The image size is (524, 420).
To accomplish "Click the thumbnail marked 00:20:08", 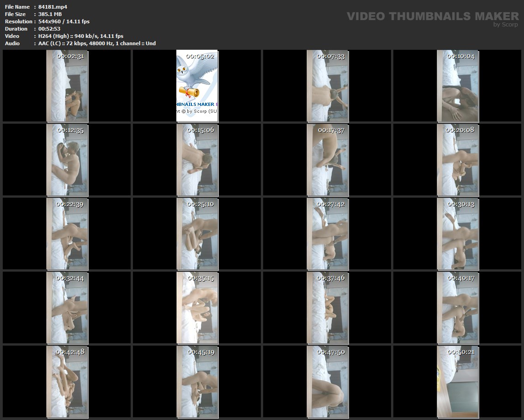I will (457, 160).
